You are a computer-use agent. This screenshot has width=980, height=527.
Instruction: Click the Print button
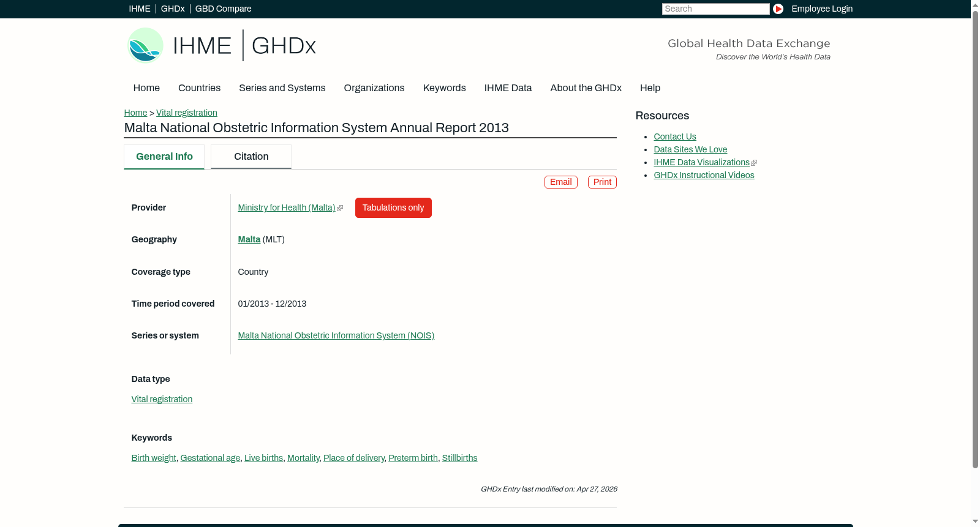tap(602, 182)
